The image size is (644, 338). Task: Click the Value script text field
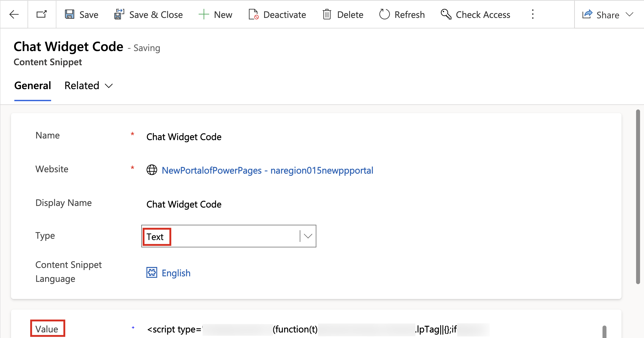click(x=318, y=329)
